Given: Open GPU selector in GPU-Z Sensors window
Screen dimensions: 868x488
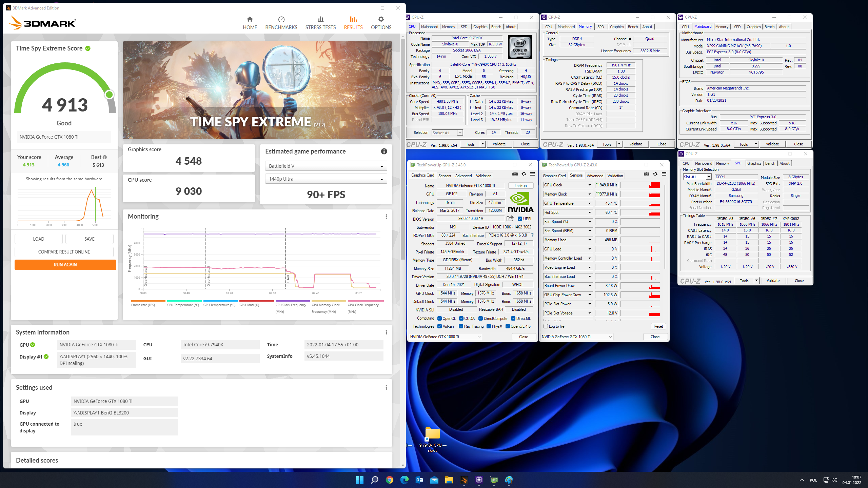Looking at the screenshot, I should (x=577, y=337).
